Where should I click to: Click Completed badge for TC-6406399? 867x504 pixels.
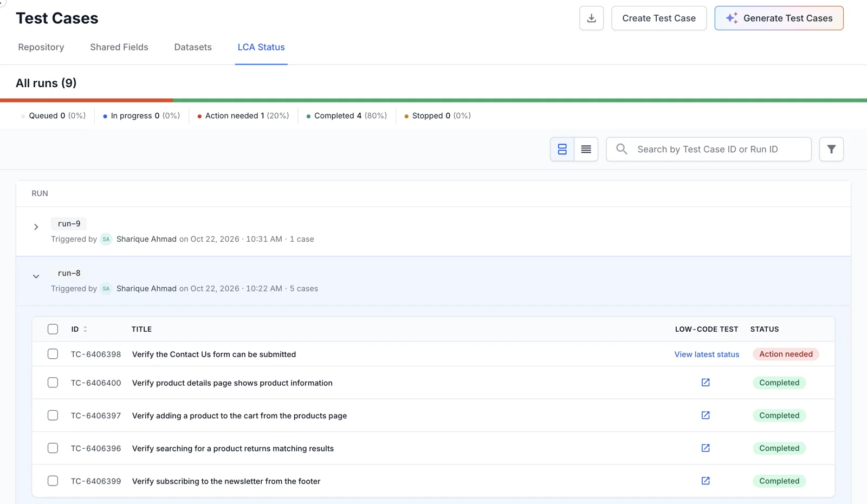click(779, 481)
